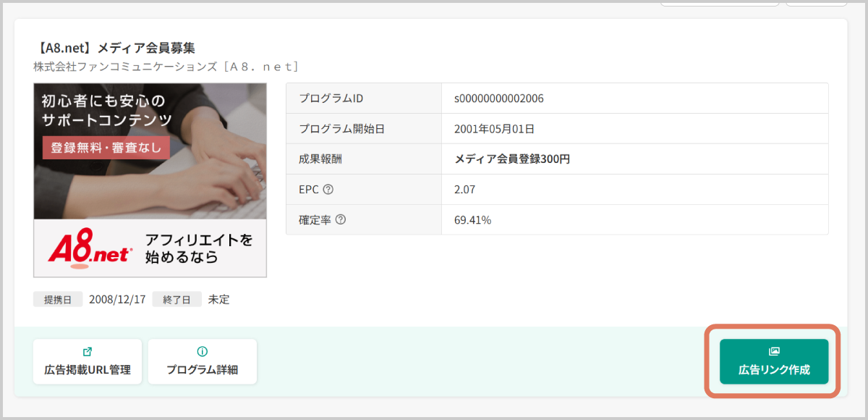Click the 確定率 value 69.41%

click(473, 219)
